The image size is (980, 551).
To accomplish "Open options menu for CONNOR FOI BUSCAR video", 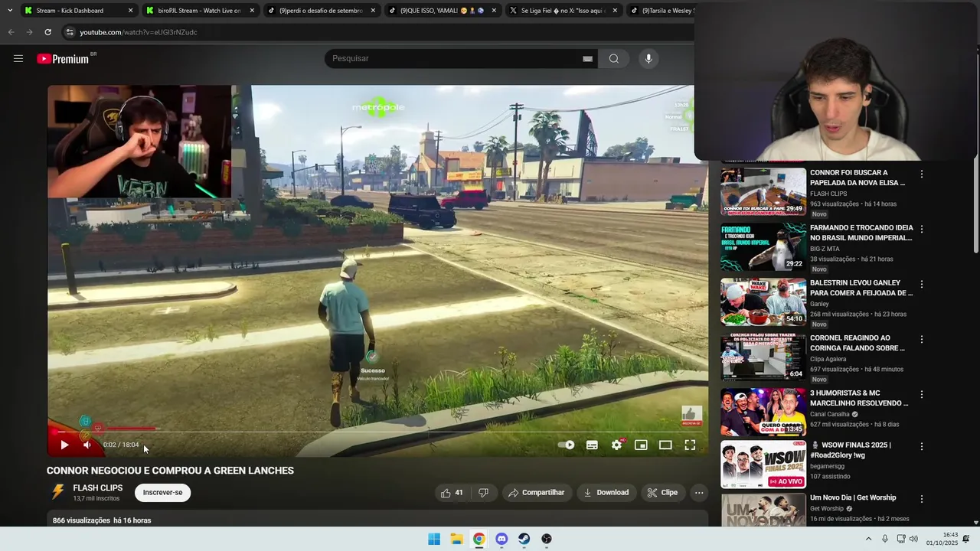I will point(922,174).
